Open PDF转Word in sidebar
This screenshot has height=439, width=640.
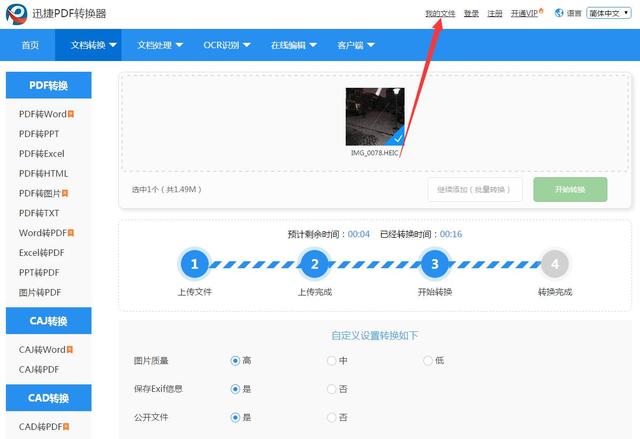tap(43, 114)
